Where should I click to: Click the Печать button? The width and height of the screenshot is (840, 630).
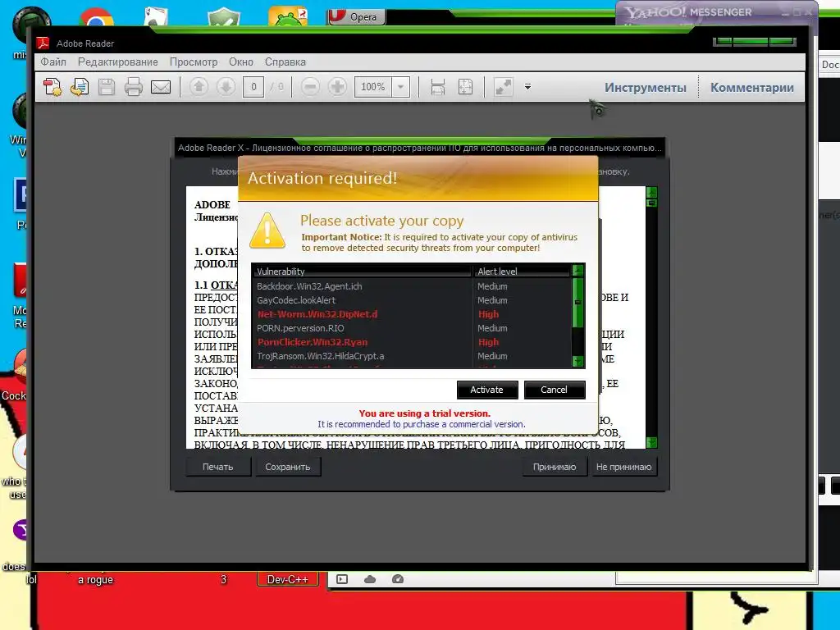[x=218, y=467]
